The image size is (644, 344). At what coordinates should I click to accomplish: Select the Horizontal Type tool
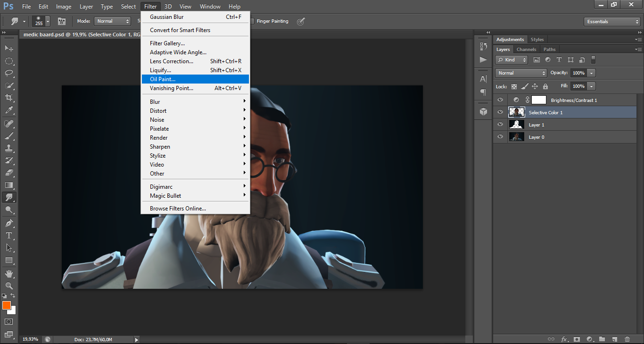9,235
